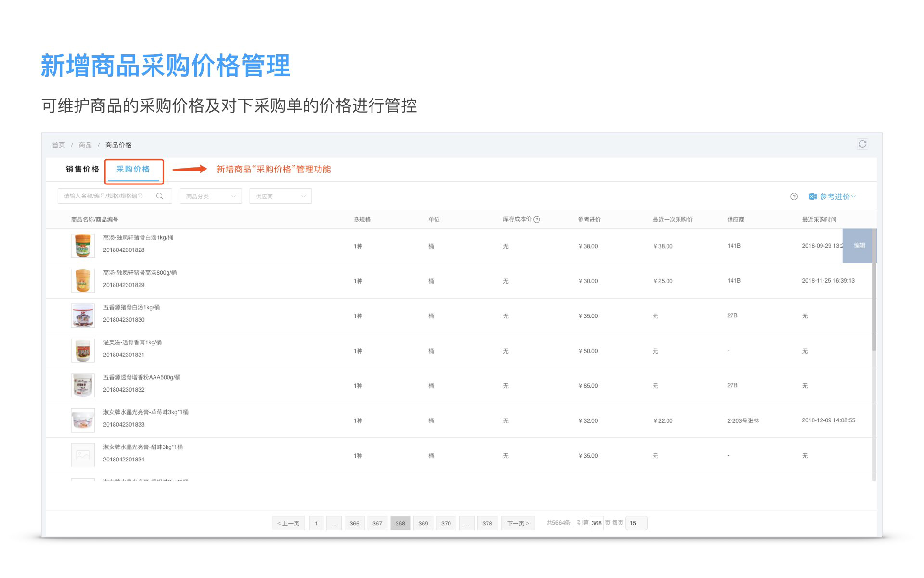Go to next page with 下一页
This screenshot has width=924, height=578.
tap(518, 523)
